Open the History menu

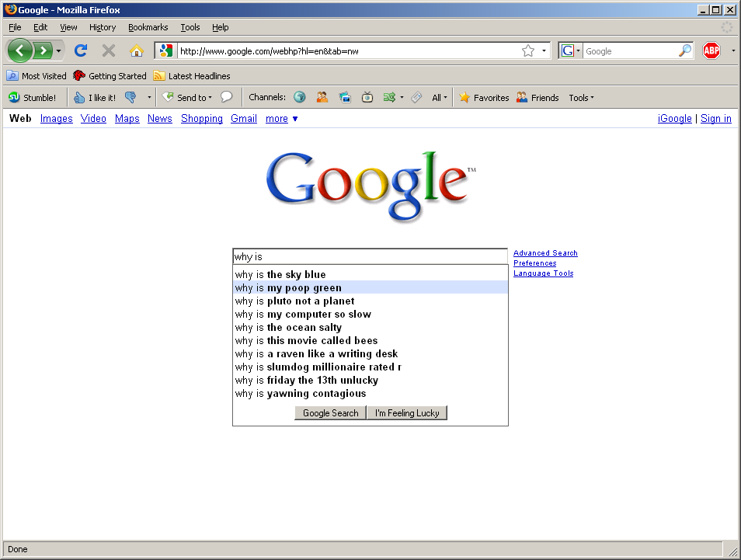(103, 27)
